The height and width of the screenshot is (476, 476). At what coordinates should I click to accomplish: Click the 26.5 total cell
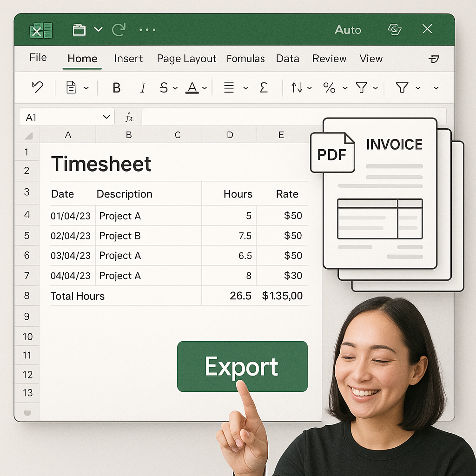click(240, 296)
